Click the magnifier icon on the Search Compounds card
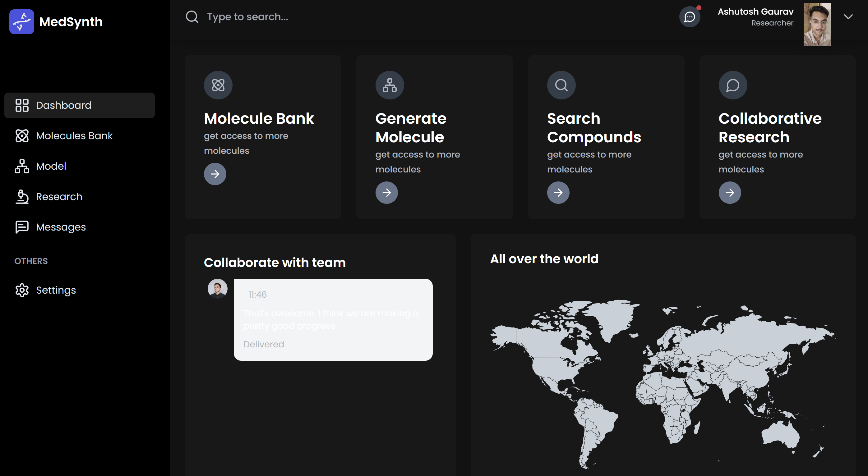This screenshot has height=476, width=868. [x=561, y=85]
